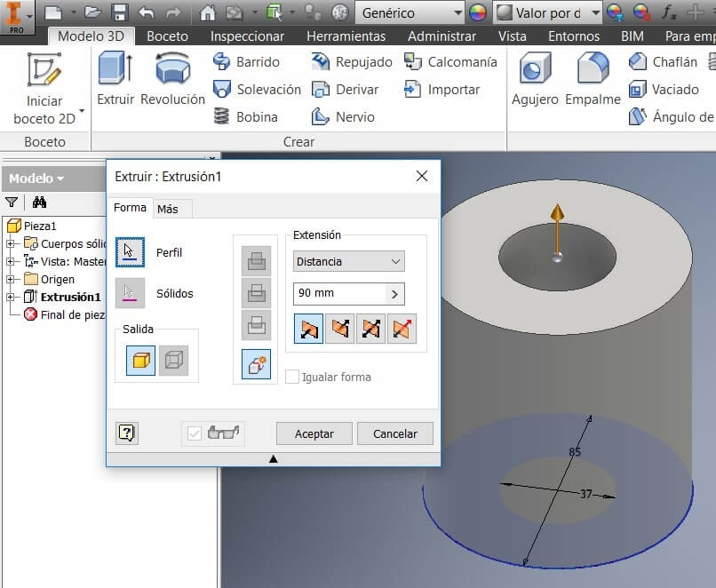Click the home view icon
Screen dimensions: 716x588
point(208,12)
